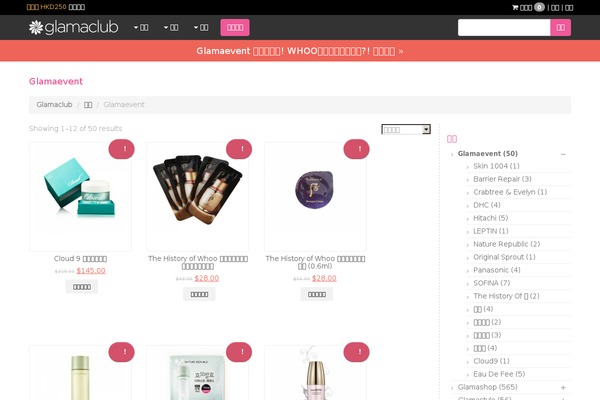Open Cloud 9 product title link
Screen dimensions: 600x400
point(80,258)
